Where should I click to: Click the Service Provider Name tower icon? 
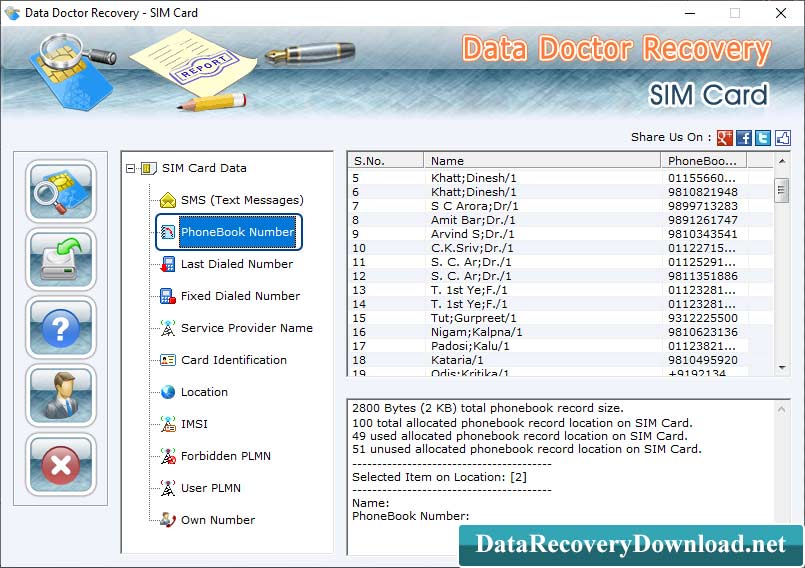[168, 328]
